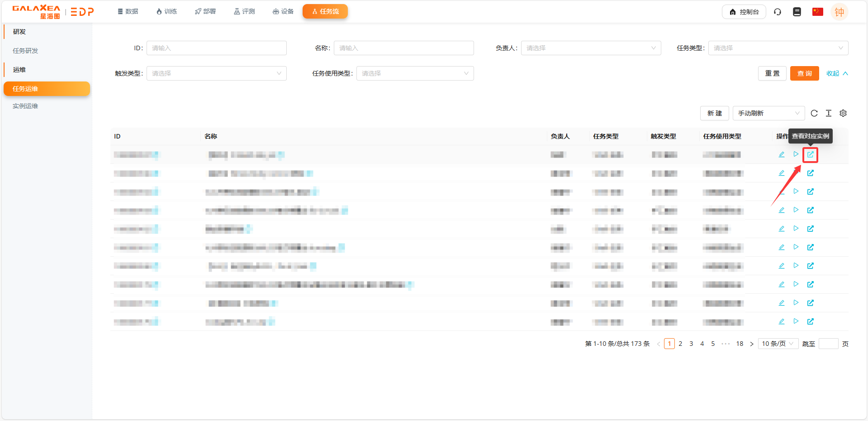Image resolution: width=868 pixels, height=421 pixels.
Task: Run the first task with the play icon
Action: click(796, 154)
